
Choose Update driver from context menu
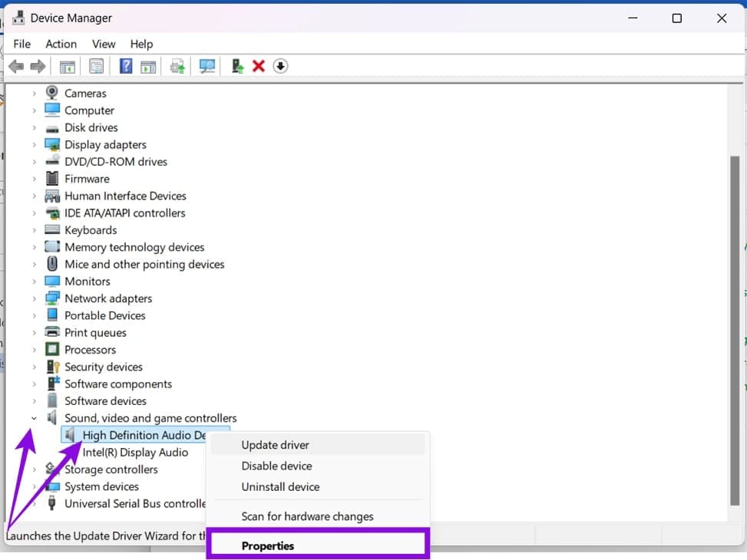318,445
